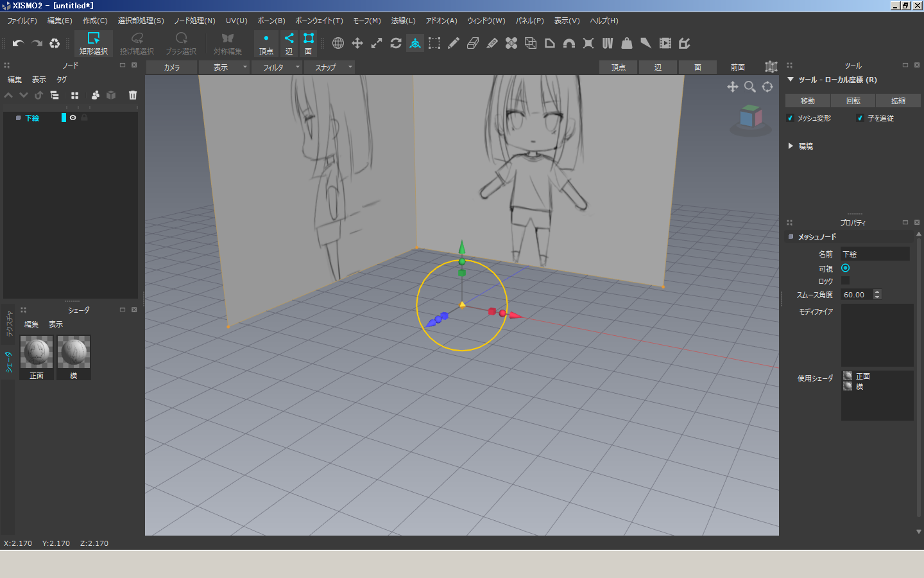Select the eraser tool icon

[473, 43]
